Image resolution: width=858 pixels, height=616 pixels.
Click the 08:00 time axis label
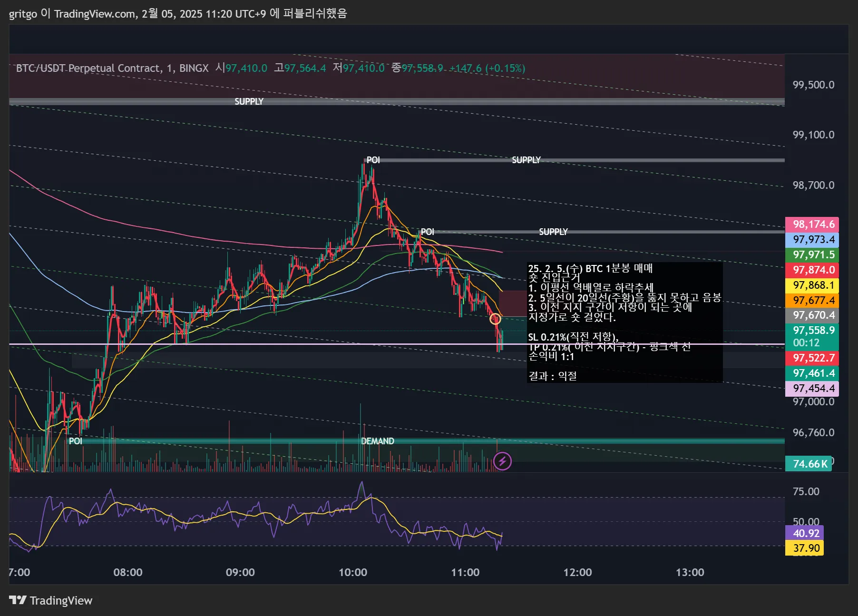pos(127,572)
